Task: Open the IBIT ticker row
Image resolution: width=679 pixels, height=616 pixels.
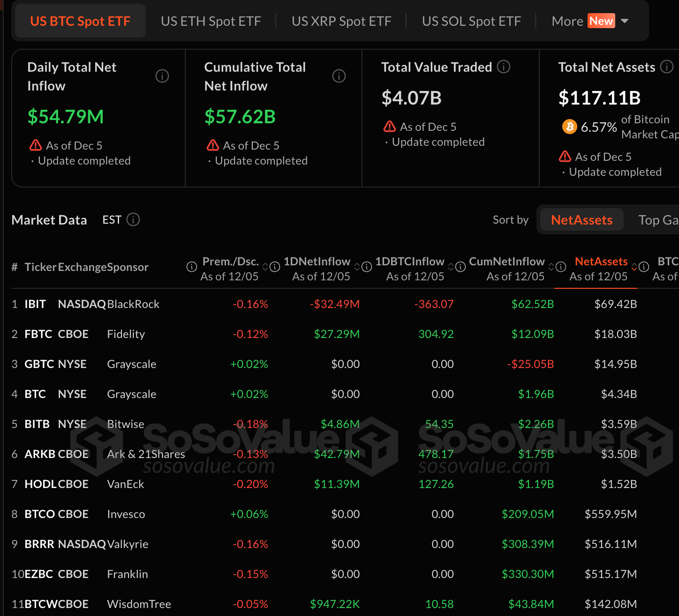Action: click(35, 304)
